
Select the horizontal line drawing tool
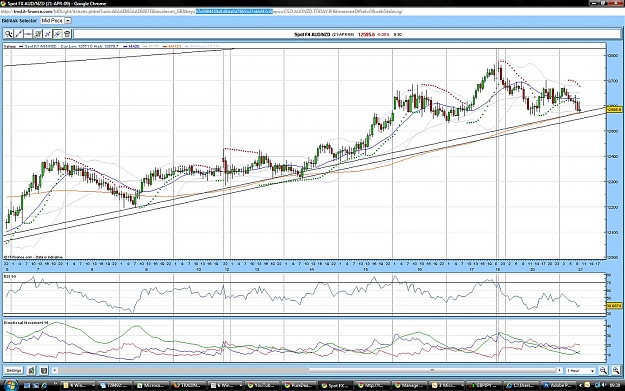[x=28, y=34]
